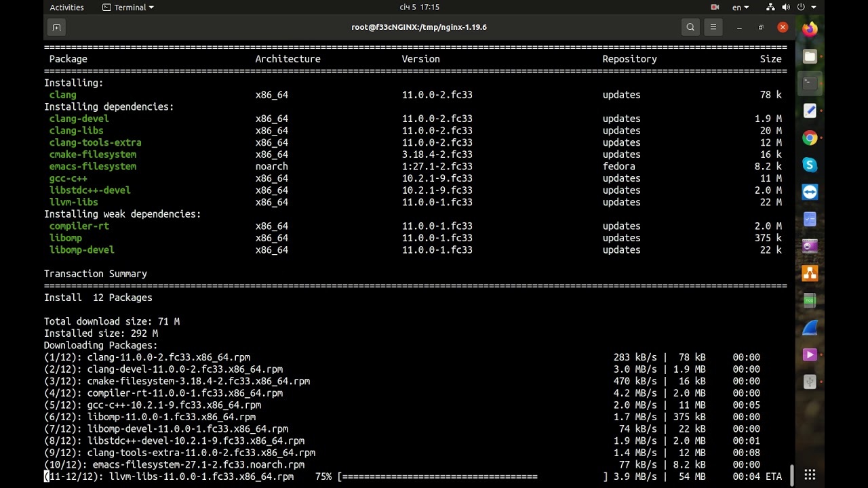Screen dimensions: 868x488
Task: Open the USB drive icon in the dock
Action: [810, 382]
